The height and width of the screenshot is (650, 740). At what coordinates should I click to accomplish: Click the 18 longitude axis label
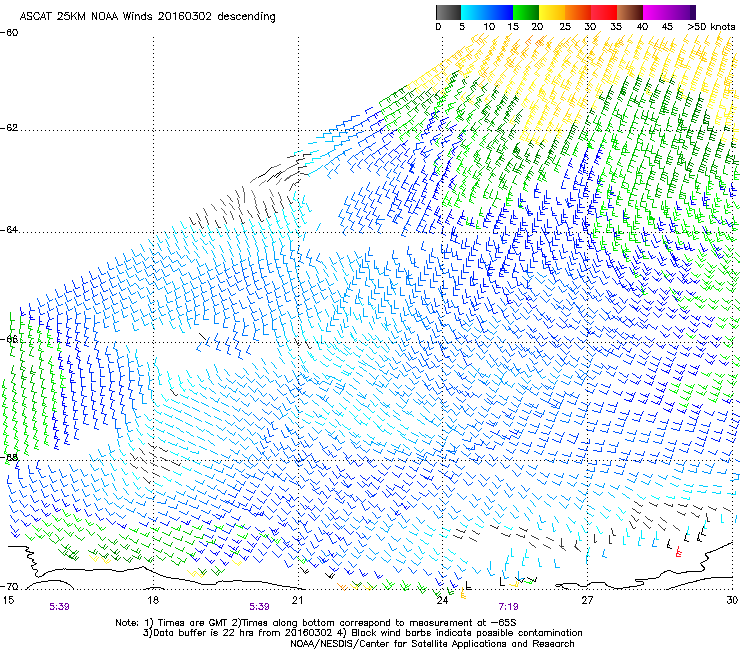tap(152, 600)
